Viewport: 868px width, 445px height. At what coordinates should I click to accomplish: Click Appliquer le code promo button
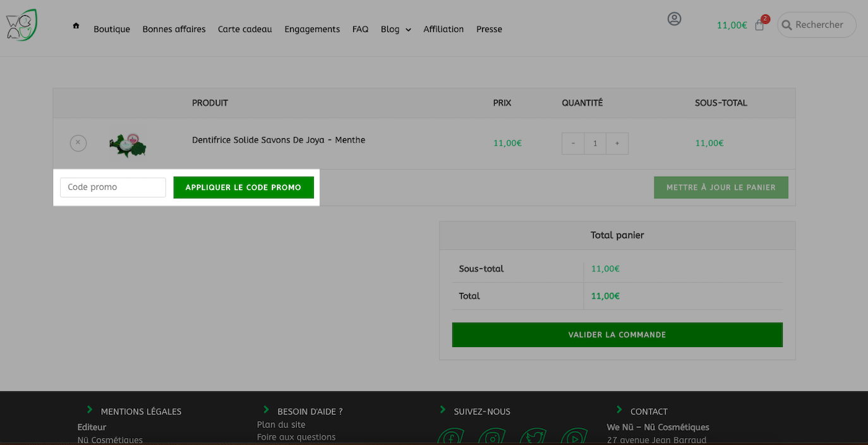point(244,187)
